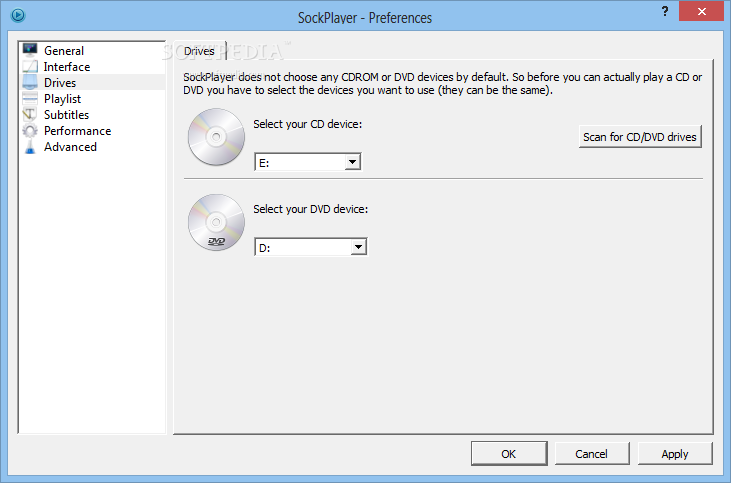Click the Interface category icon
Image resolution: width=731 pixels, height=483 pixels.
pyautogui.click(x=30, y=66)
